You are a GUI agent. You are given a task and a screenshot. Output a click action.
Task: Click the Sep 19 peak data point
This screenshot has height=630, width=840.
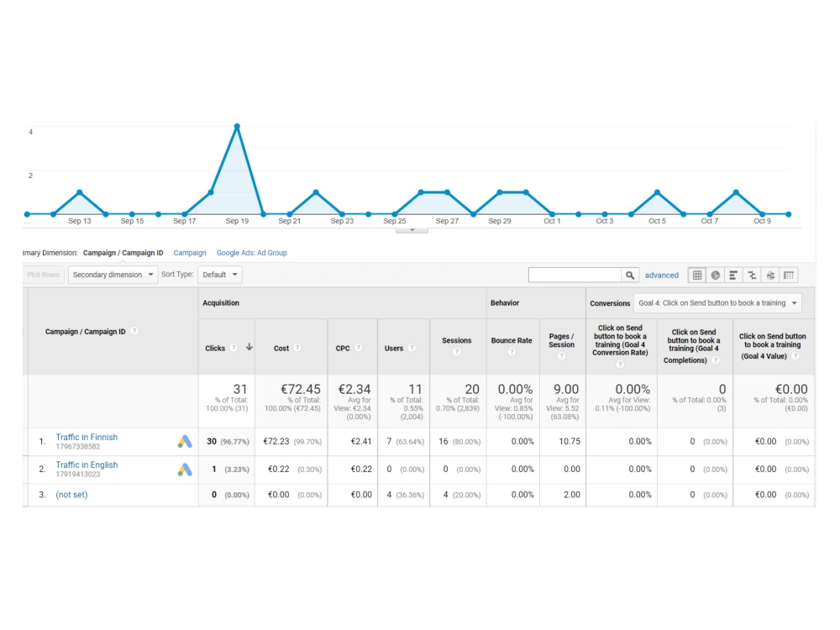pyautogui.click(x=237, y=127)
